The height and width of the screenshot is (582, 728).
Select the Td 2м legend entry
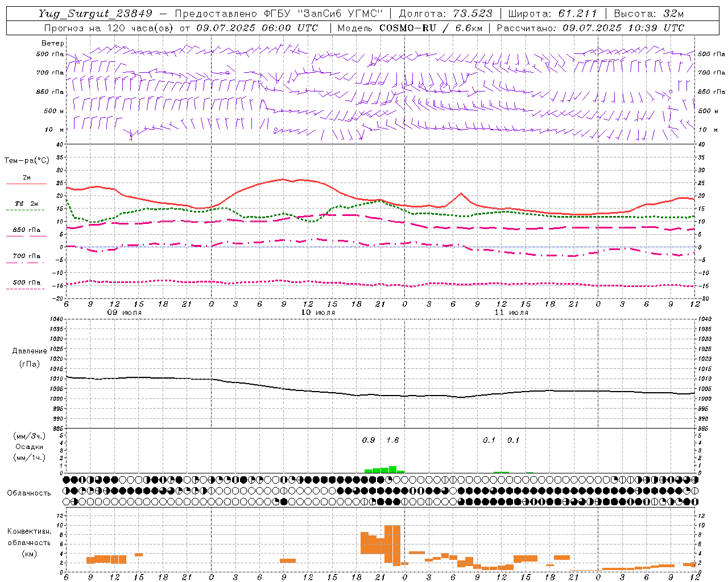pos(26,203)
